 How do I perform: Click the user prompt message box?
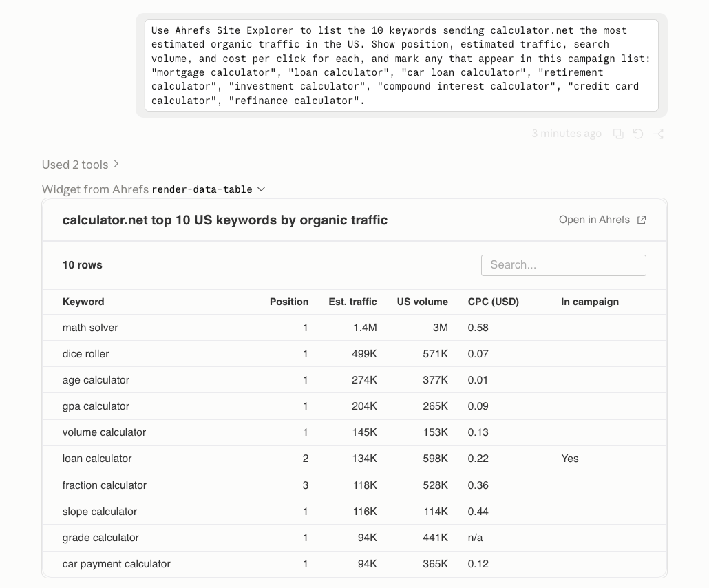(401, 65)
